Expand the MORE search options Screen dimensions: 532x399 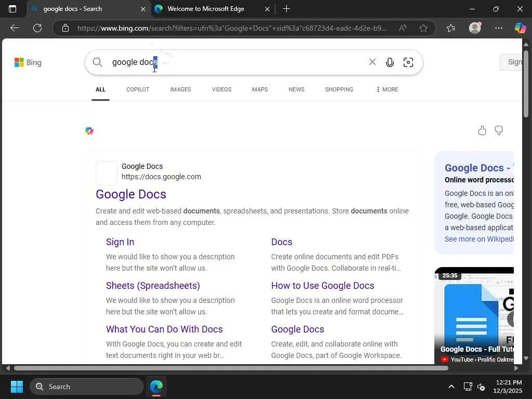tap(387, 89)
